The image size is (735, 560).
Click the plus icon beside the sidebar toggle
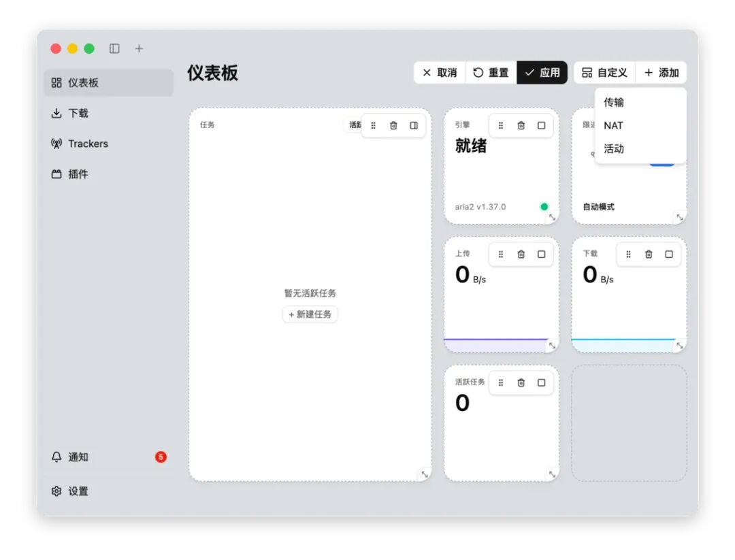(x=140, y=49)
